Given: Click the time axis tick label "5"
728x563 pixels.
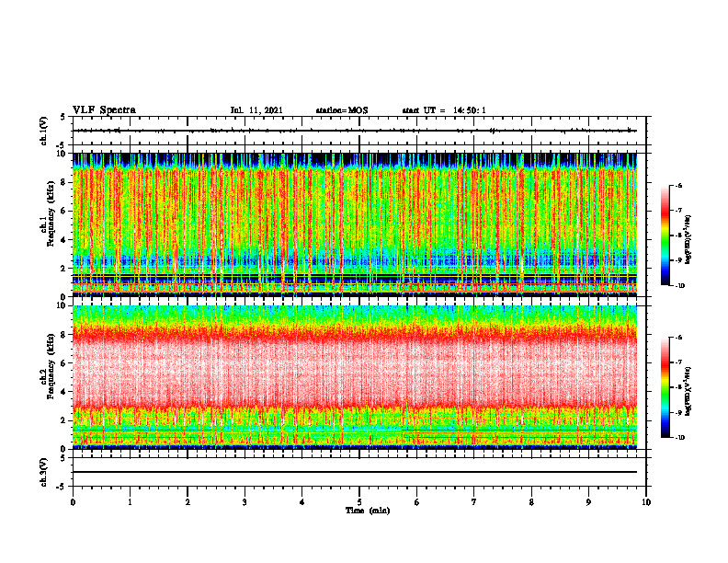Looking at the screenshot, I should [359, 502].
